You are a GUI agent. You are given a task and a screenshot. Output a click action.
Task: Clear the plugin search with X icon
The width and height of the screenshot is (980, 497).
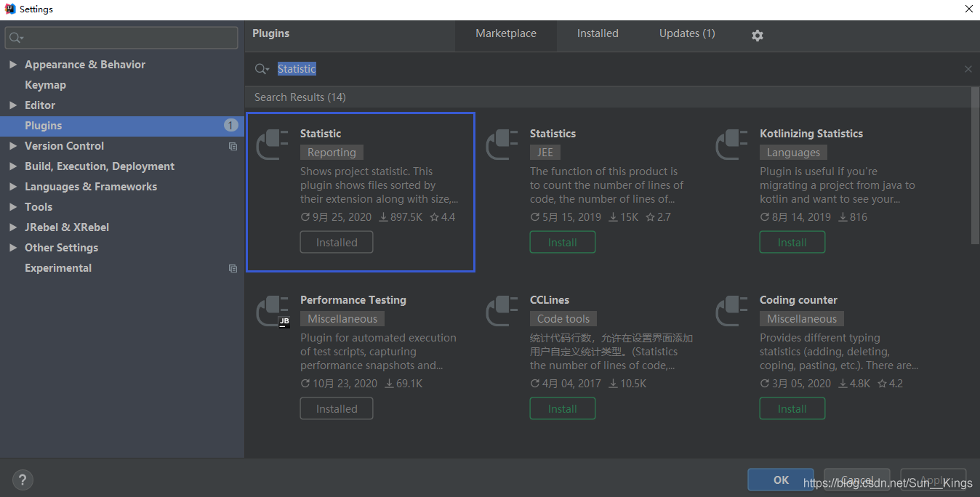(x=968, y=69)
